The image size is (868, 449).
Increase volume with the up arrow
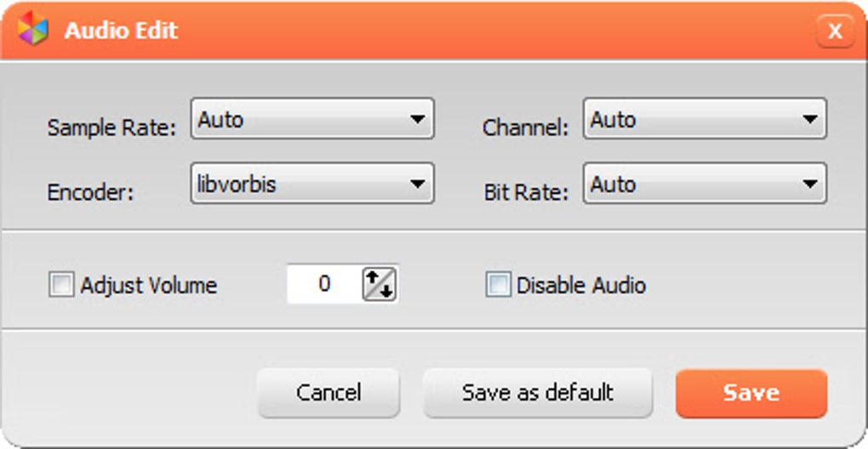coord(373,277)
